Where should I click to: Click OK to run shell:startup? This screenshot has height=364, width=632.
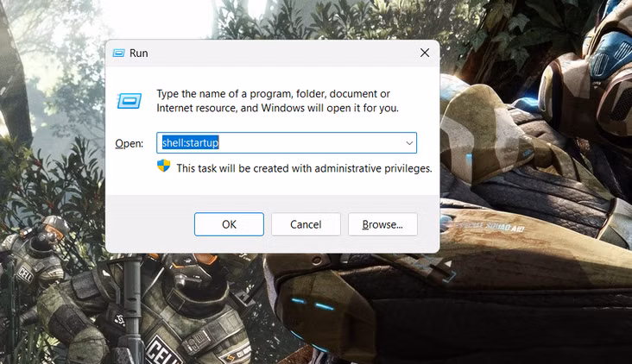point(229,224)
